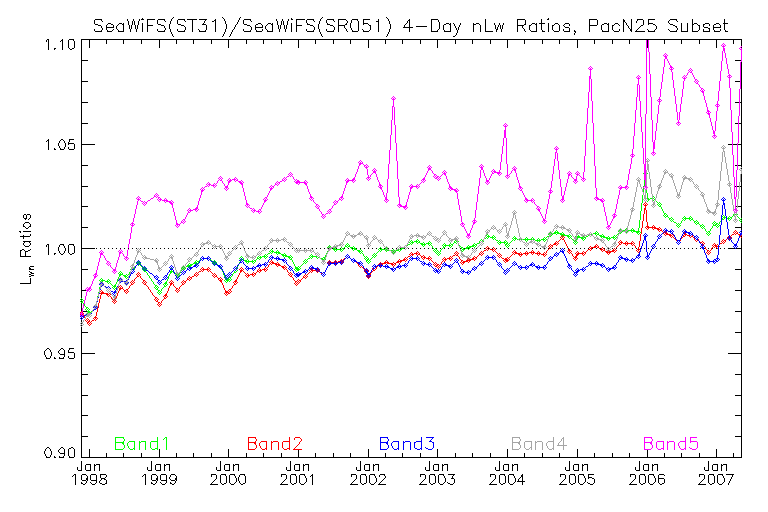Click the Jan 2006 x-axis label

click(647, 473)
